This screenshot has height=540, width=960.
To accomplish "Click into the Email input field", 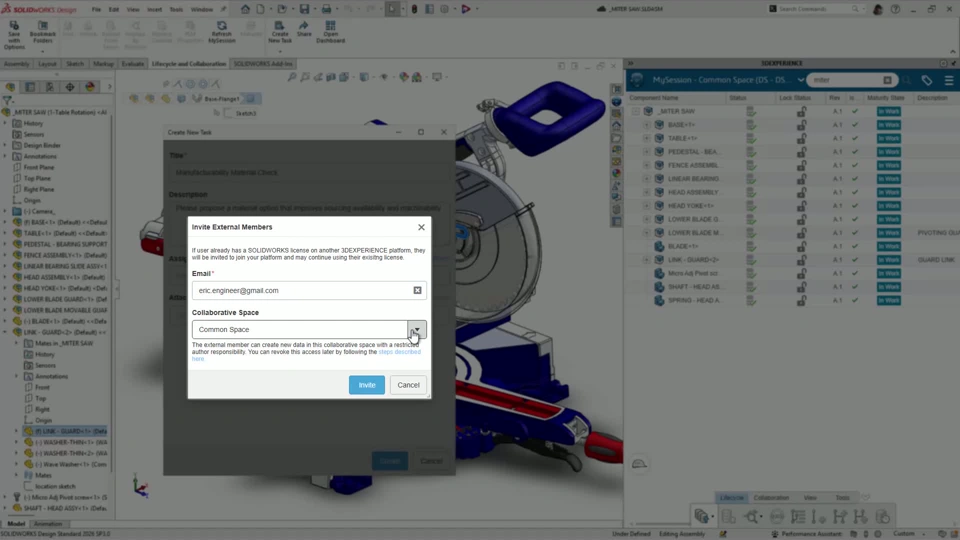I will click(x=303, y=290).
